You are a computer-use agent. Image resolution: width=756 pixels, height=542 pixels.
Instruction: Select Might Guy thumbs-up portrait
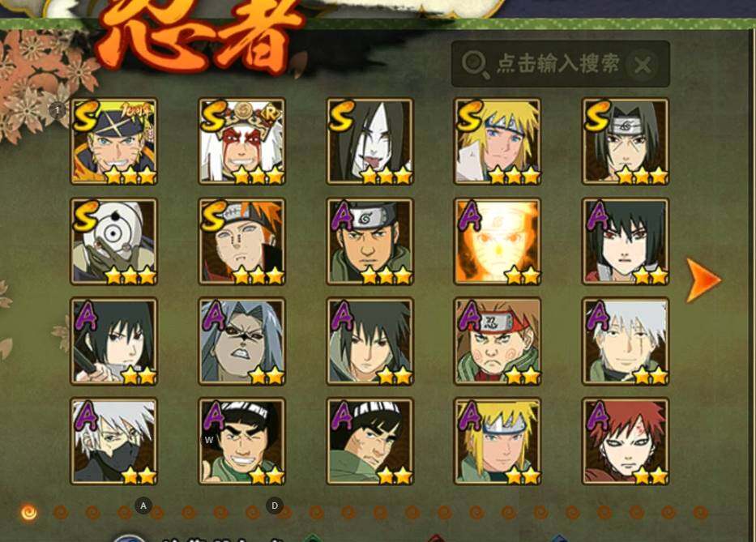tap(242, 442)
